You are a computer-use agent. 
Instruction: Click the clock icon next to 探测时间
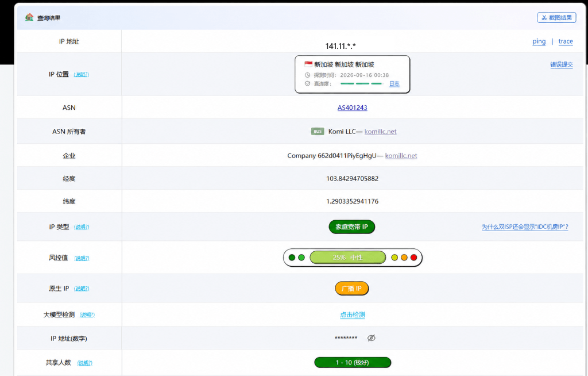coord(308,75)
